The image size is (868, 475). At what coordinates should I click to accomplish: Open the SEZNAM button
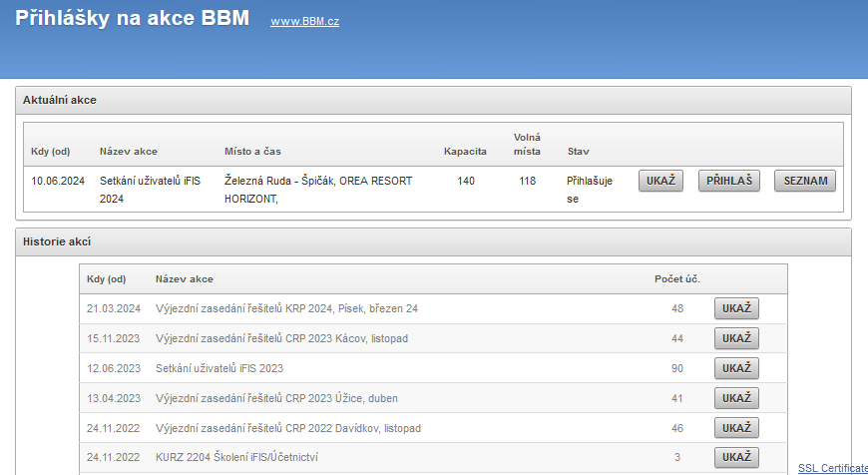pos(805,181)
